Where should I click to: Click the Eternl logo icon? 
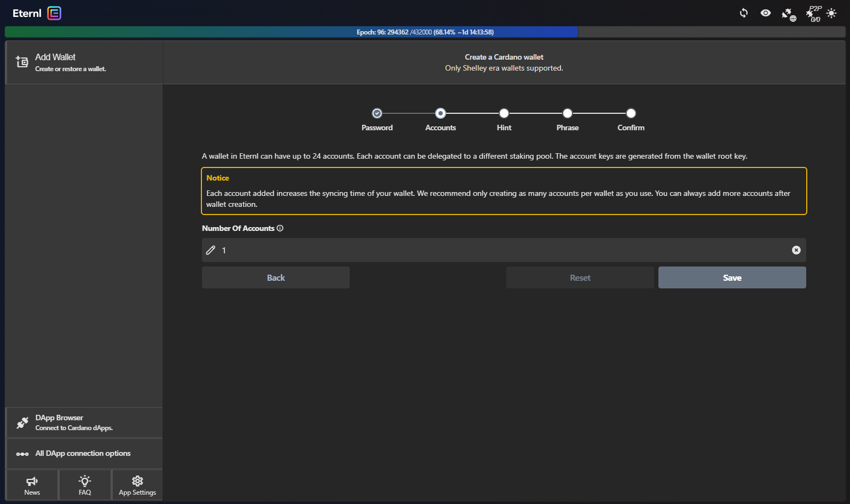[54, 13]
